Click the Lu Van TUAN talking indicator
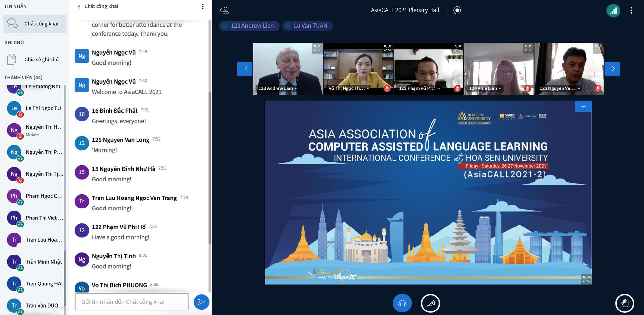 (x=307, y=26)
